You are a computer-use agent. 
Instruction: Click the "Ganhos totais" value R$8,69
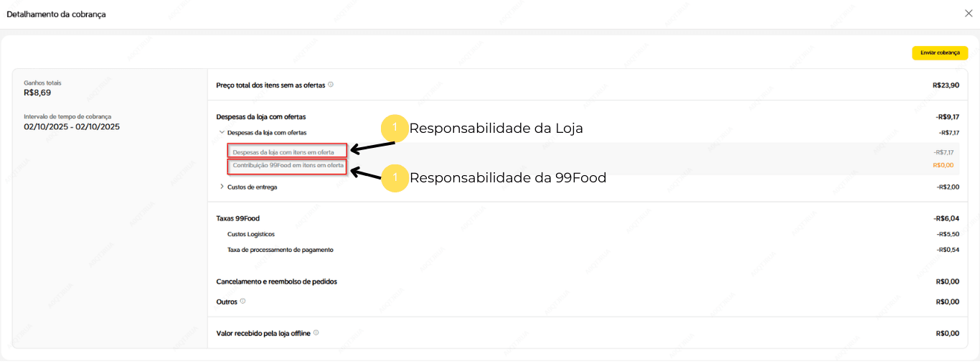(37, 93)
